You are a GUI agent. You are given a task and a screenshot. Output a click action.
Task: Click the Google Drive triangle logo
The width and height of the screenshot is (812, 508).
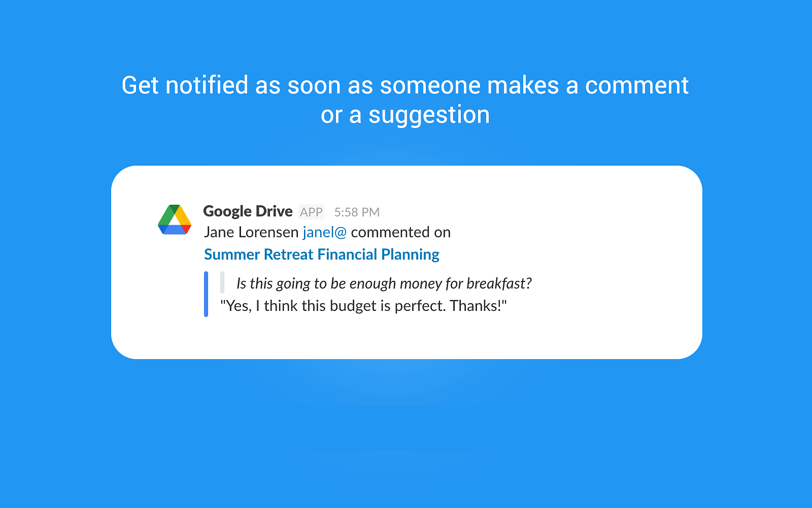(x=175, y=219)
